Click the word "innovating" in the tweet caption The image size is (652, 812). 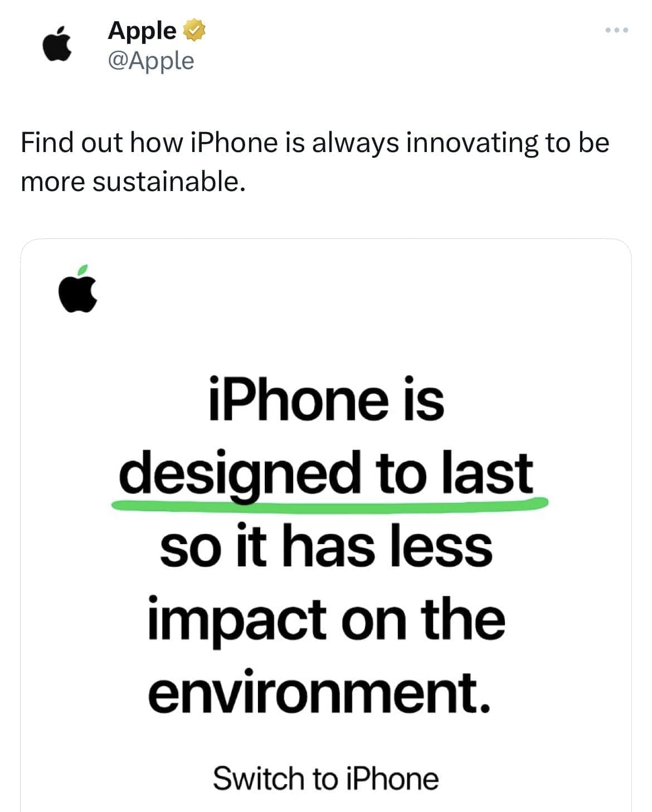point(472,143)
